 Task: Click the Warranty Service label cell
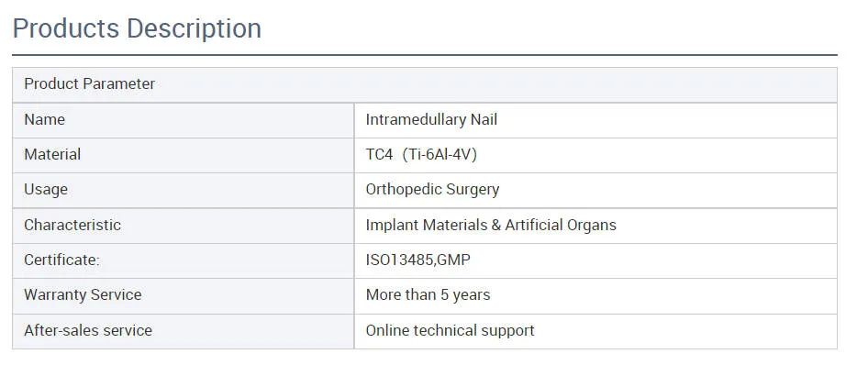[x=184, y=295]
